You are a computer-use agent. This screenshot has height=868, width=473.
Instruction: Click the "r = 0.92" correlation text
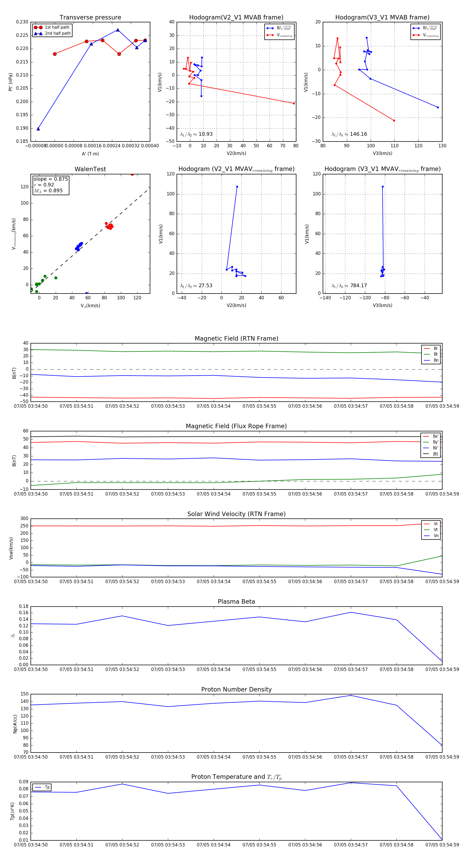coord(44,185)
